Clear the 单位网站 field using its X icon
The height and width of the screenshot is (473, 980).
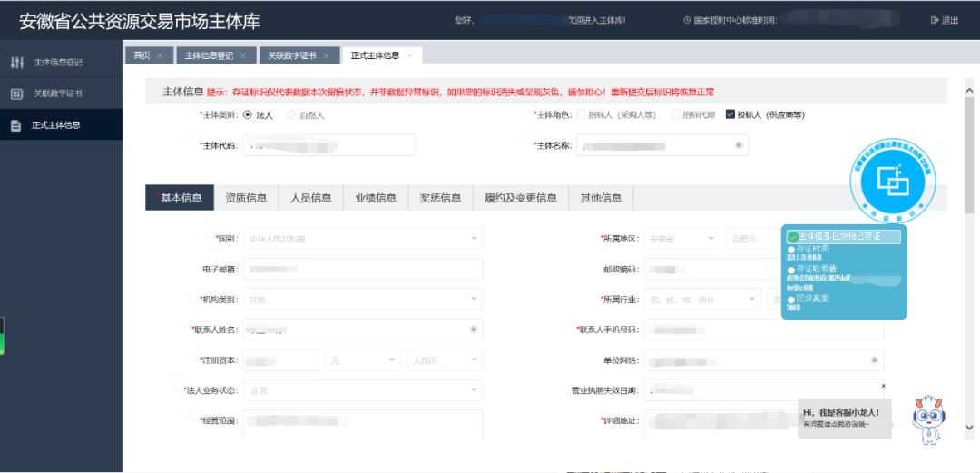coord(874,360)
